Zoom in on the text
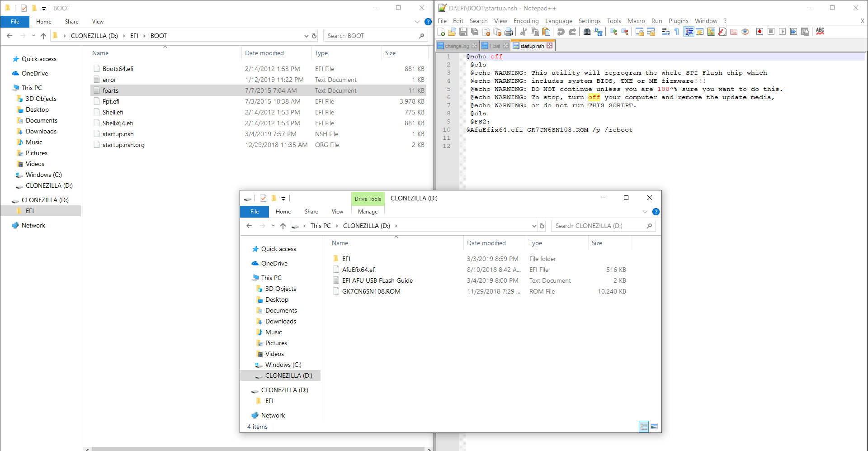Screen dimensions: 868x451 (x=613, y=32)
